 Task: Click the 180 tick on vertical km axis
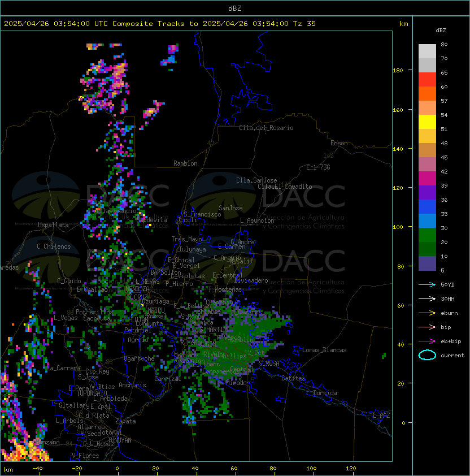398,71
